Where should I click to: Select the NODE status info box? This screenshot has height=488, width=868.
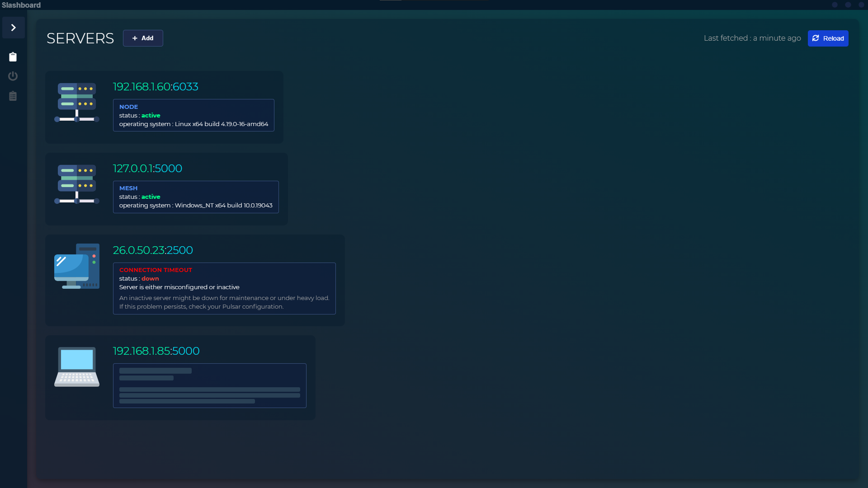click(193, 115)
